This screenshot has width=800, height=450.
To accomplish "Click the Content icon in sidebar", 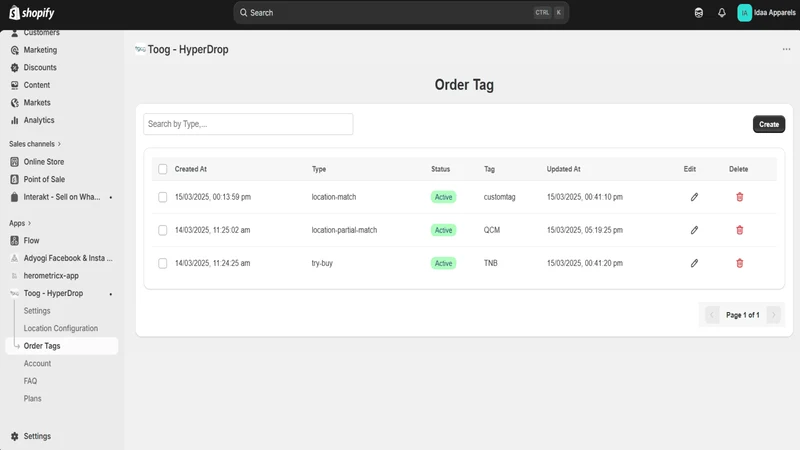I will (14, 85).
